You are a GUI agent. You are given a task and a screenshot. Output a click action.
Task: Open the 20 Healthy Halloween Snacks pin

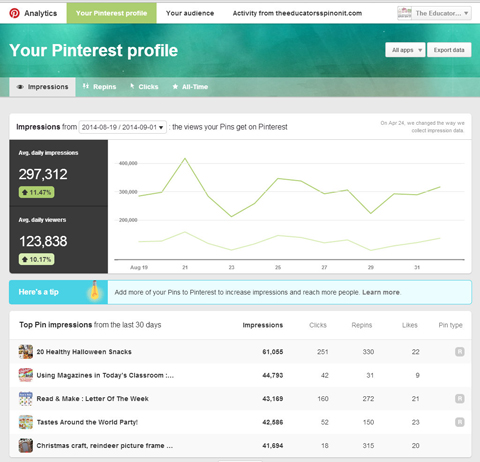tap(84, 352)
